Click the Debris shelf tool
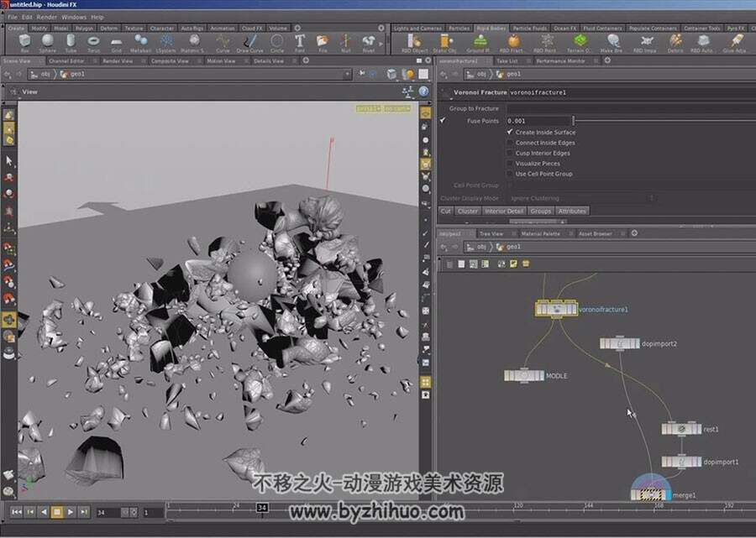 coord(675,43)
